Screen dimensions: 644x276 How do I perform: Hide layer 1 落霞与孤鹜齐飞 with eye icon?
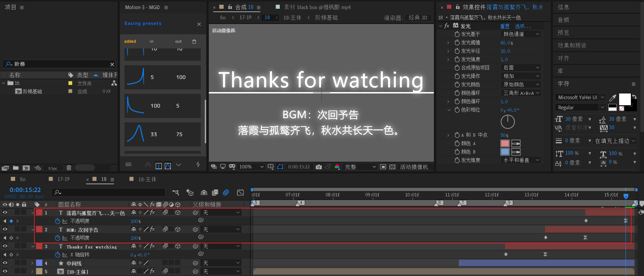pos(5,212)
